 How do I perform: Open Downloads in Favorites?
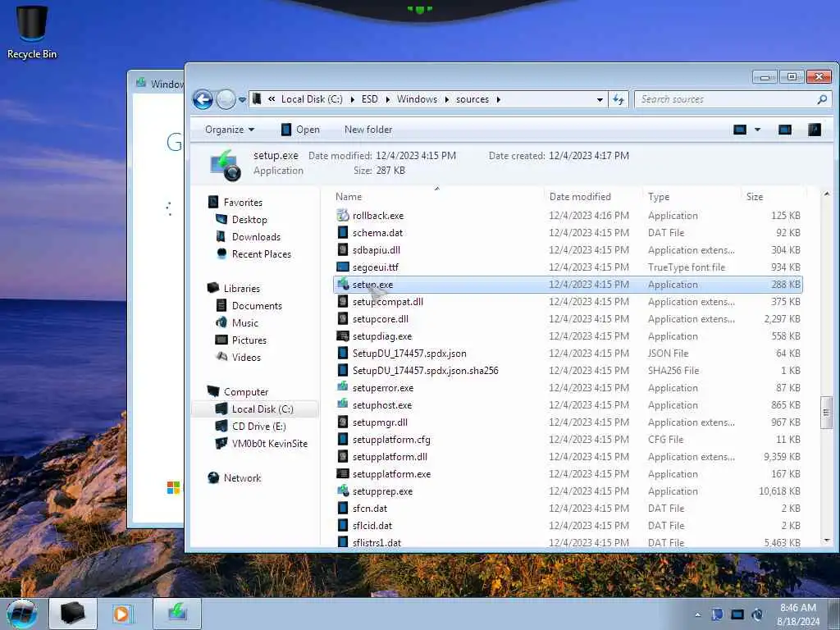click(256, 237)
